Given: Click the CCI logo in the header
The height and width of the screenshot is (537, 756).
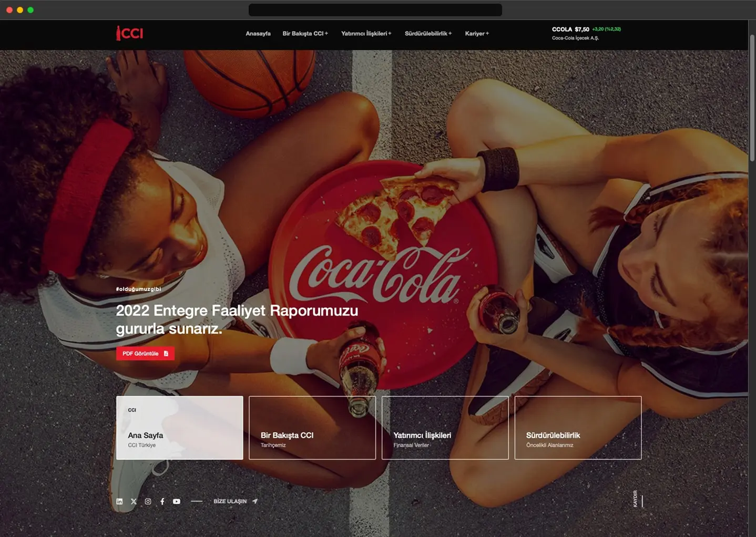Looking at the screenshot, I should click(x=129, y=33).
